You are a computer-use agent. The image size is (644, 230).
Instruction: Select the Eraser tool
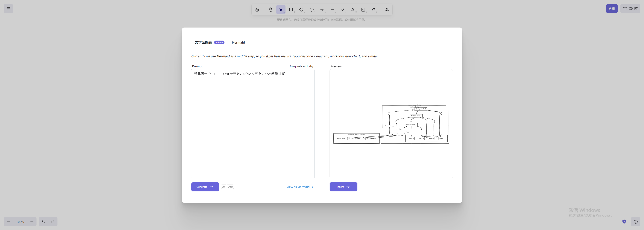[x=373, y=10]
